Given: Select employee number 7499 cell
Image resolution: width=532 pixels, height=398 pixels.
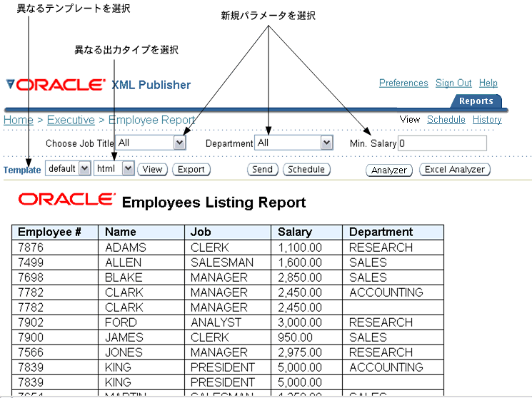Looking at the screenshot, I should pyautogui.click(x=55, y=262).
